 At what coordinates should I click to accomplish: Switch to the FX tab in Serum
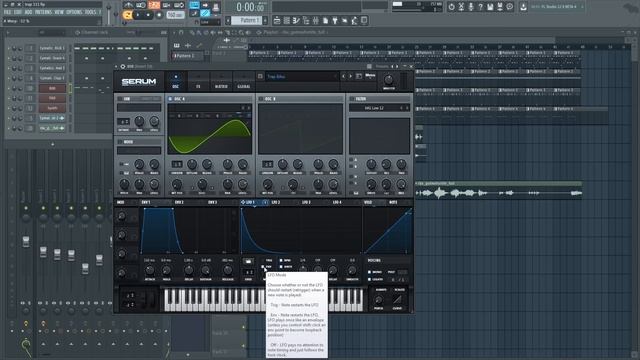[198, 81]
